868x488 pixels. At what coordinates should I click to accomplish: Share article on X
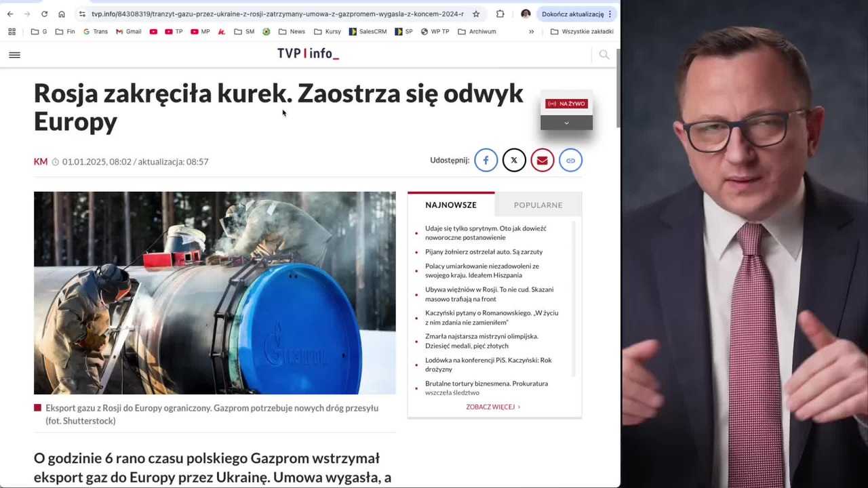[514, 161]
